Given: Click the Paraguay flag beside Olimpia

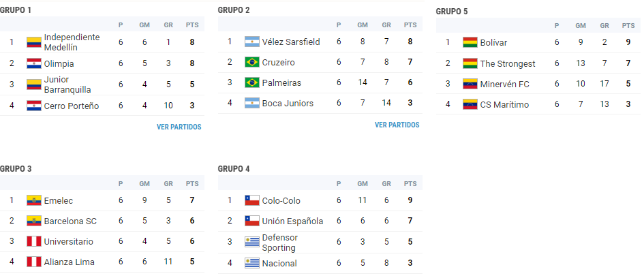Looking at the screenshot, I should 34,63.
